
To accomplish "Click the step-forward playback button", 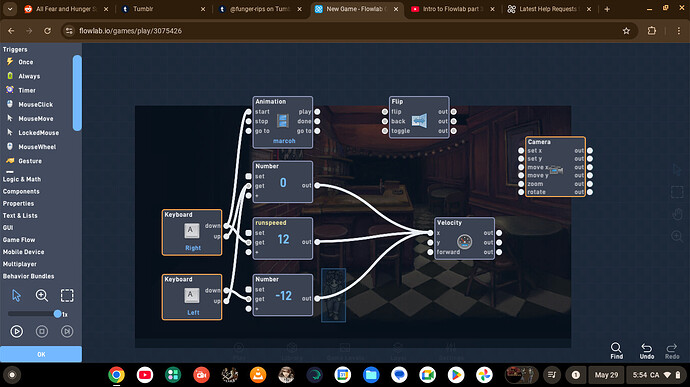I will (x=67, y=331).
